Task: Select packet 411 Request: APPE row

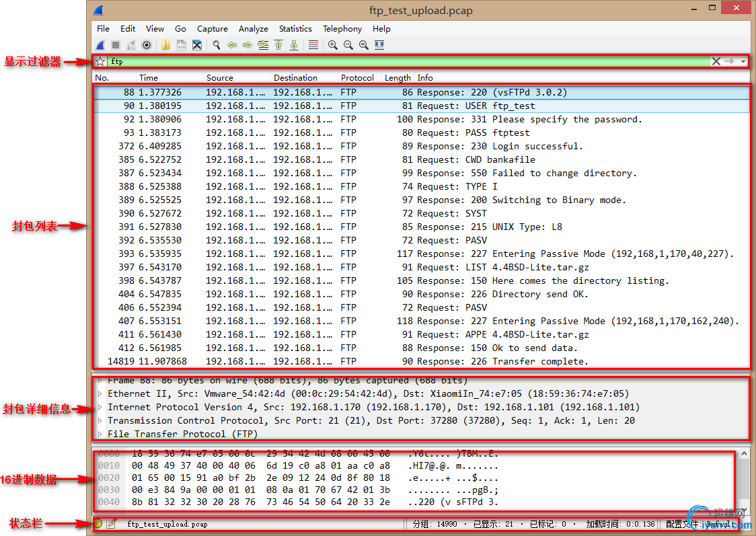Action: coord(422,335)
